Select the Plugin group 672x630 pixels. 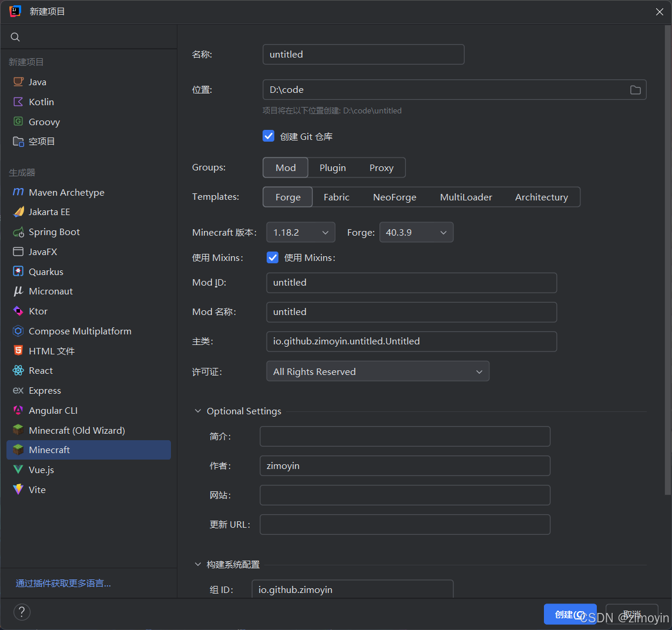[x=332, y=167]
